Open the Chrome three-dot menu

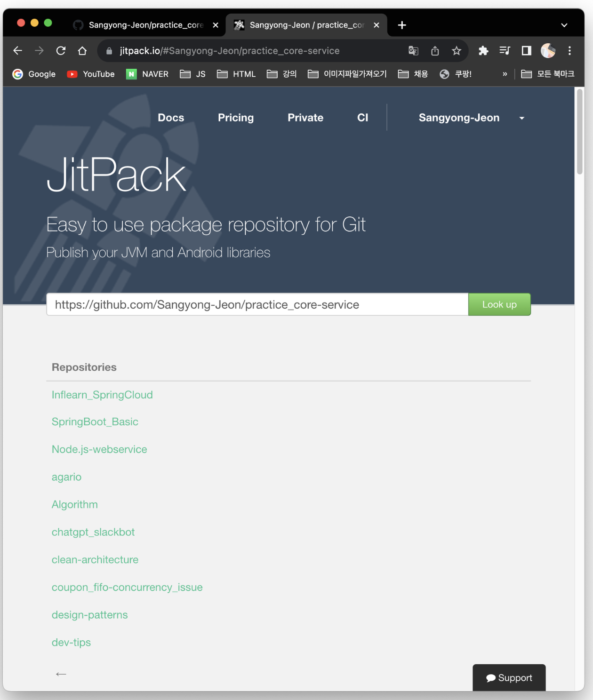[569, 51]
